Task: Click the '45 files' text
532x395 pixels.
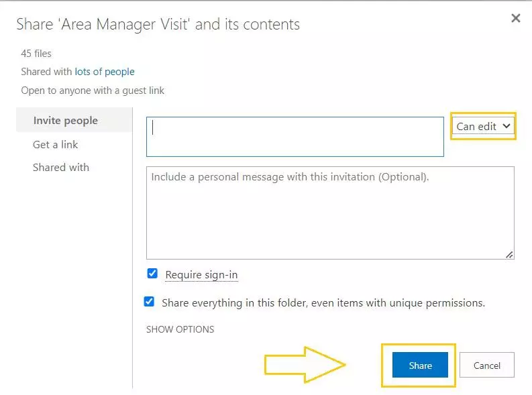Action: 36,54
